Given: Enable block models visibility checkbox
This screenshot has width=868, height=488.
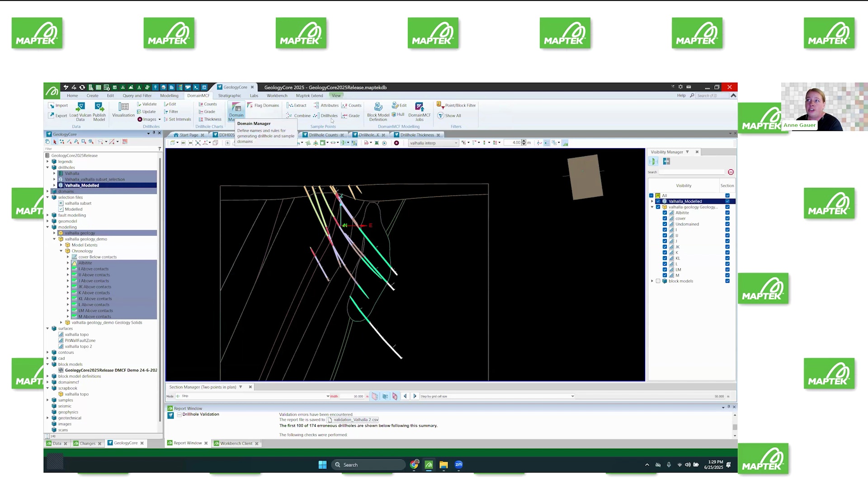Looking at the screenshot, I should pos(658,281).
